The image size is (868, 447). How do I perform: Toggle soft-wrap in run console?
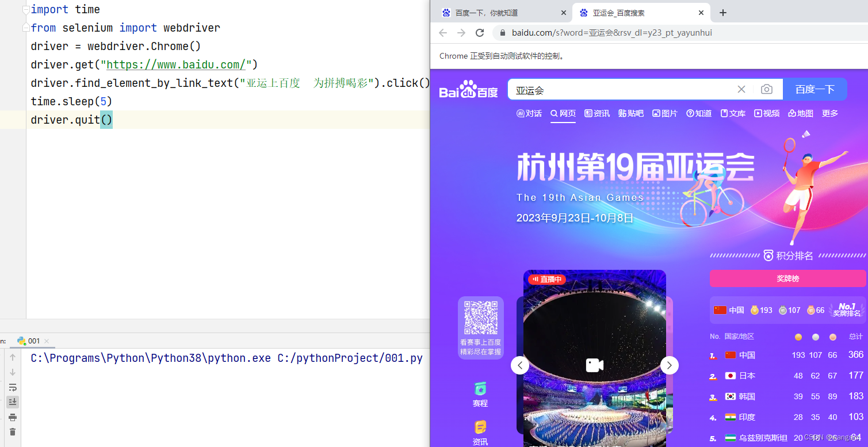coord(13,387)
